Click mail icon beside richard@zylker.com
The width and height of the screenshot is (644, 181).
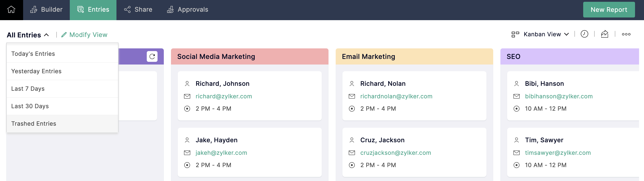[187, 96]
